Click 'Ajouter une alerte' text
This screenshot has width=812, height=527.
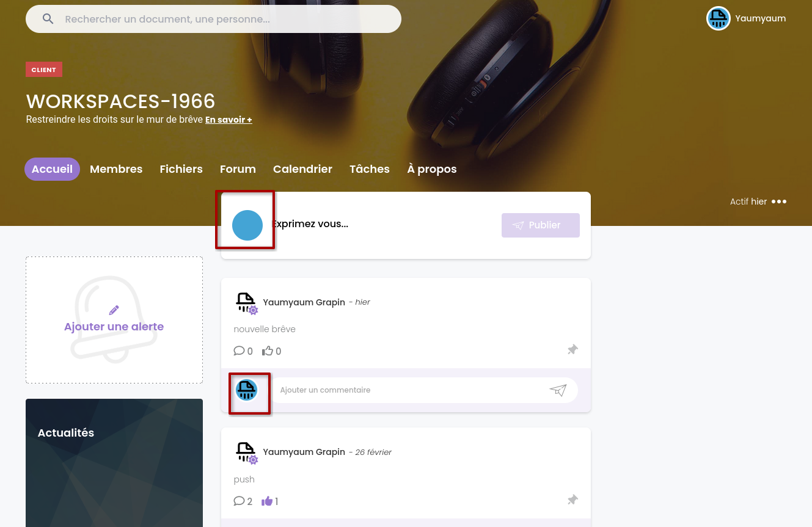114,327
